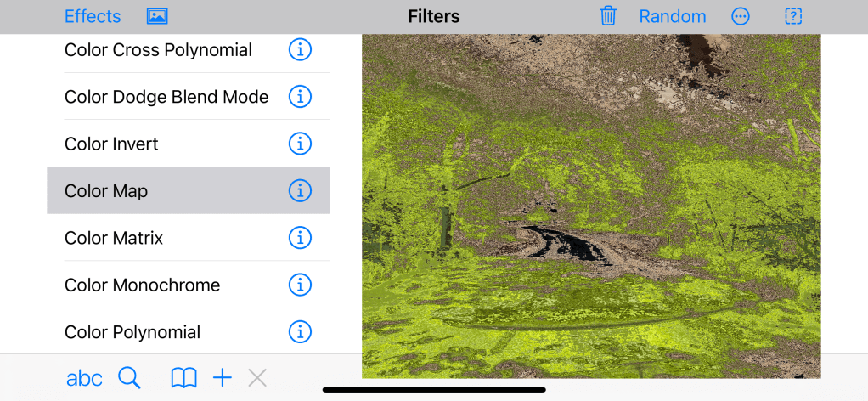Screen dimensions: 868x401
Task: Select the Color Matrix filter
Action: [189, 238]
